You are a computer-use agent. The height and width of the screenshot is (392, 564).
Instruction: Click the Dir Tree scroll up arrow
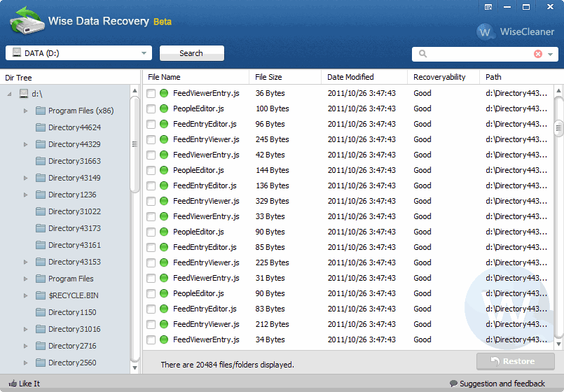(x=135, y=90)
